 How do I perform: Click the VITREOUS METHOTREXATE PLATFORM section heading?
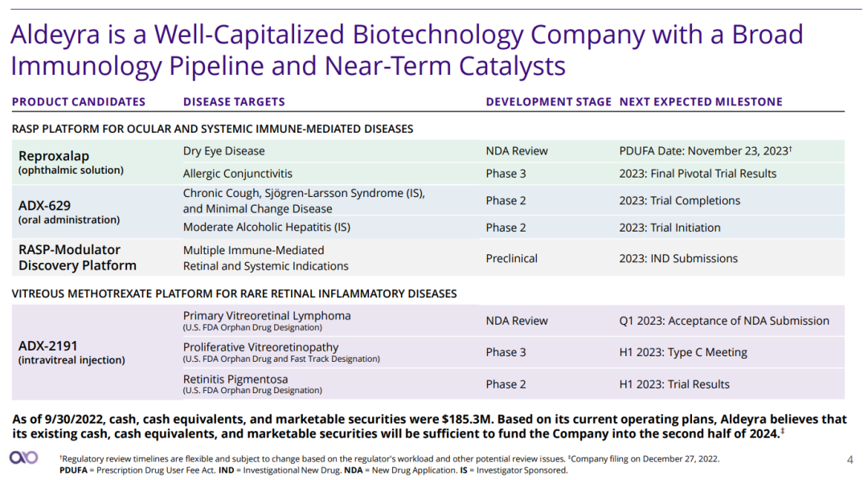pyautogui.click(x=234, y=293)
